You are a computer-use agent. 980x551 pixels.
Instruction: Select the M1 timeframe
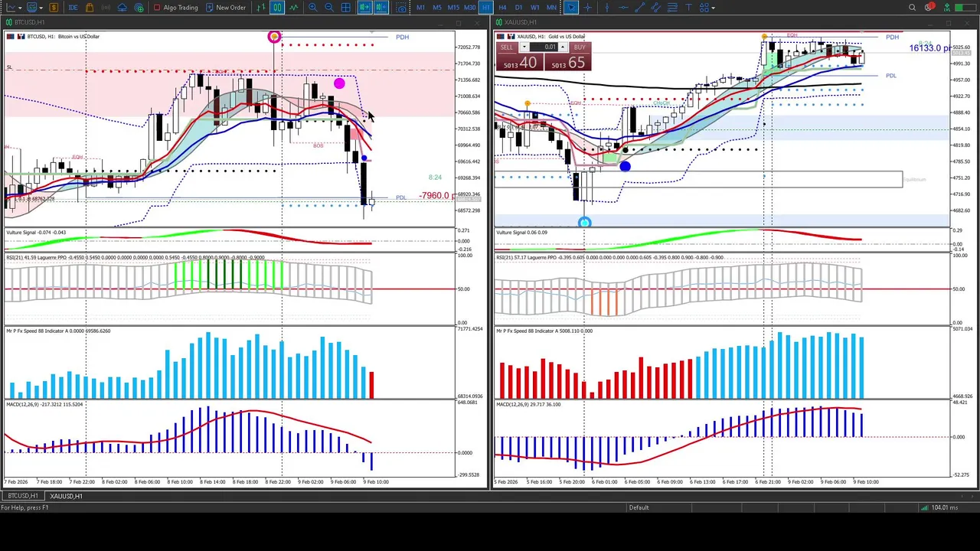tap(420, 8)
